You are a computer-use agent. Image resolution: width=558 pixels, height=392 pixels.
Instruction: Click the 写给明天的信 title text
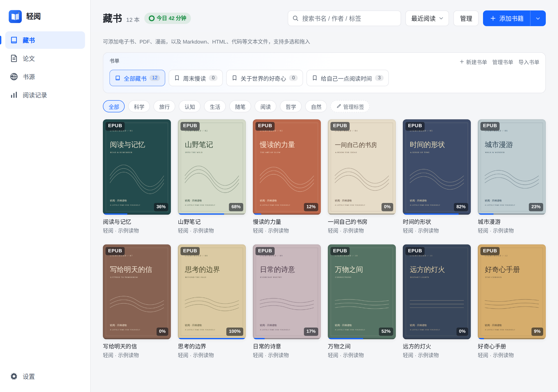coord(120,346)
